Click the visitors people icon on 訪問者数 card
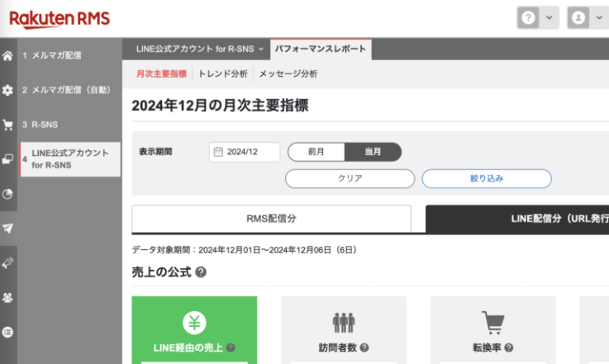 (344, 323)
